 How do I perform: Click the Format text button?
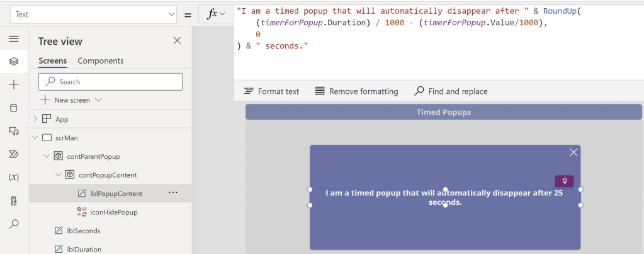point(271,91)
